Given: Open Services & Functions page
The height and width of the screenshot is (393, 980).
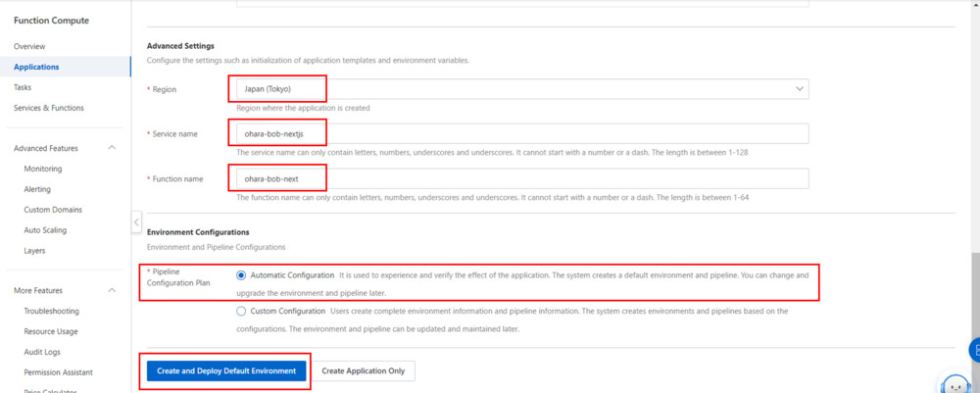Looking at the screenshot, I should coord(49,108).
